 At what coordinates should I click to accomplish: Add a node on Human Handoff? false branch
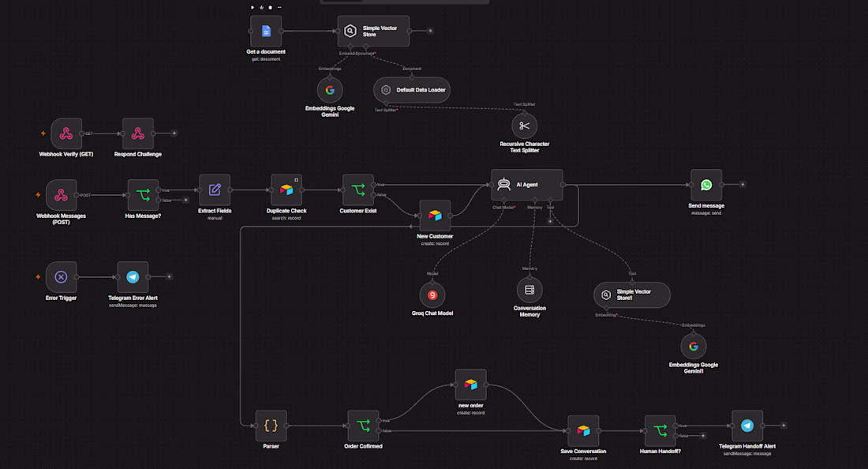coord(703,436)
